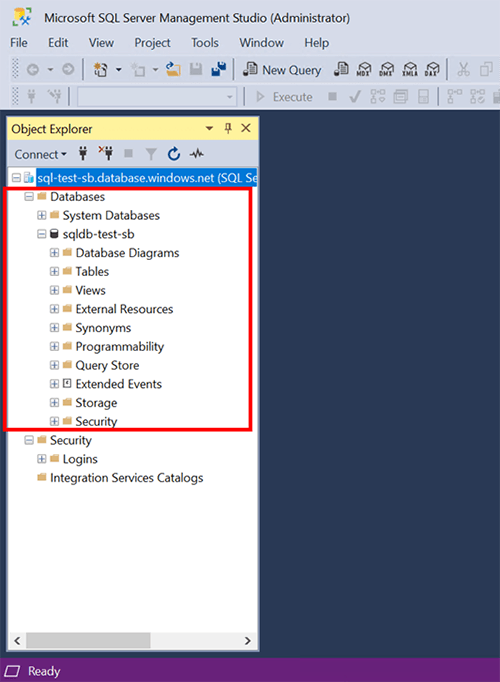Image resolution: width=500 pixels, height=682 pixels.
Task: Collapse the sql-test-sb server node
Action: pos(16,178)
